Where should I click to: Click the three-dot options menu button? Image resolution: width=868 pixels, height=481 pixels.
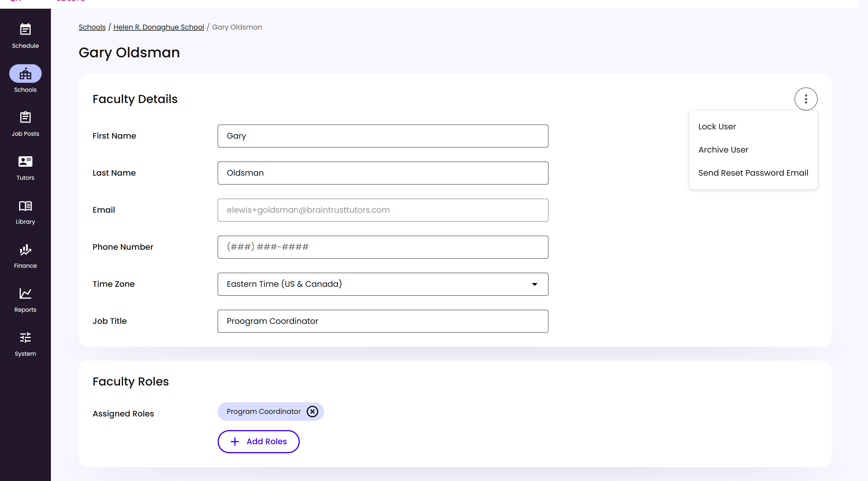tap(806, 99)
